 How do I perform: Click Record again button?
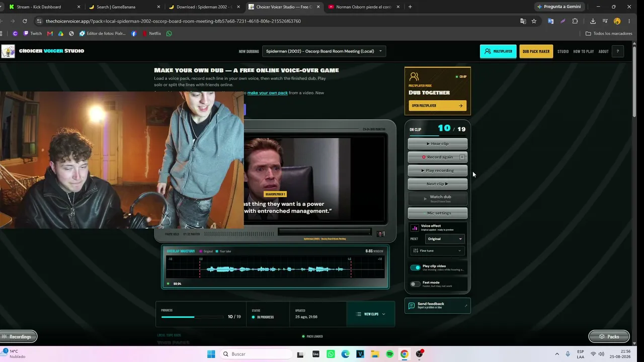437,157
